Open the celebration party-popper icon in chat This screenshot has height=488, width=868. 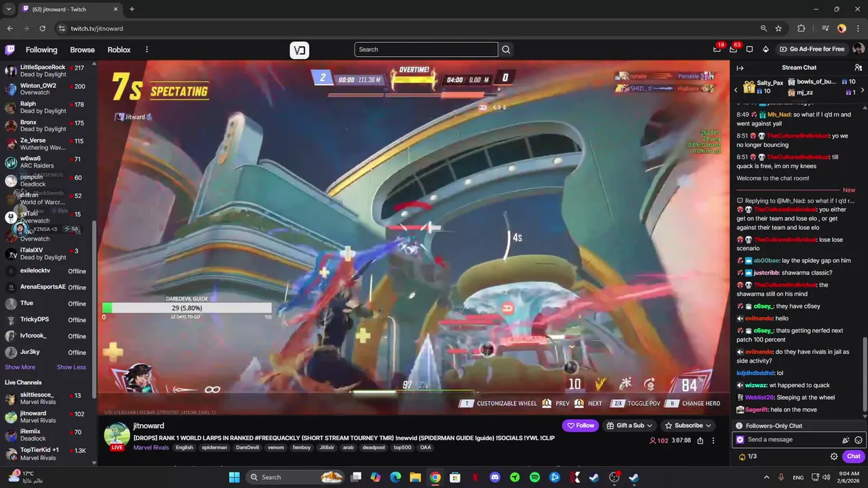pyautogui.click(x=846, y=440)
